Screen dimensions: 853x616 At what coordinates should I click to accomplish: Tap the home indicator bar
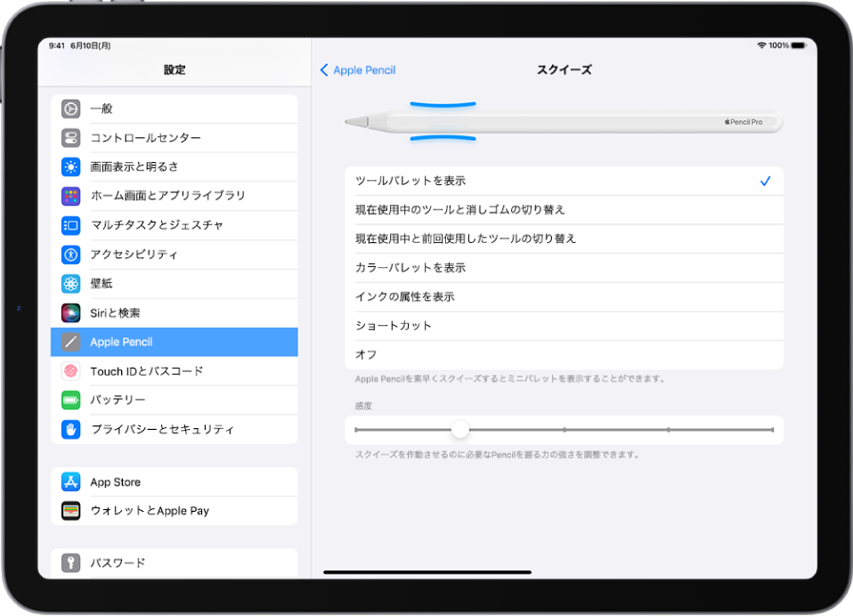point(427,572)
